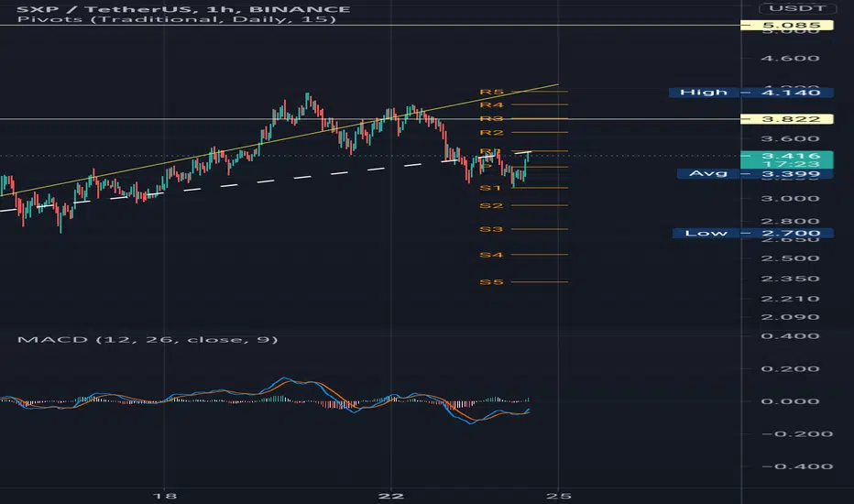Select the MACD (12, 26, close, 9) indicator label
The height and width of the screenshot is (504, 854).
148,339
